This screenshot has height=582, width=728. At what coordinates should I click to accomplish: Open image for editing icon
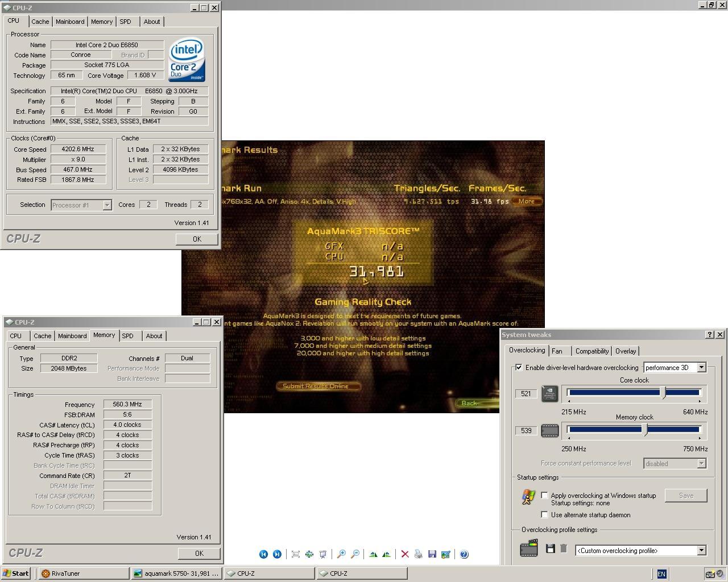tap(446, 554)
